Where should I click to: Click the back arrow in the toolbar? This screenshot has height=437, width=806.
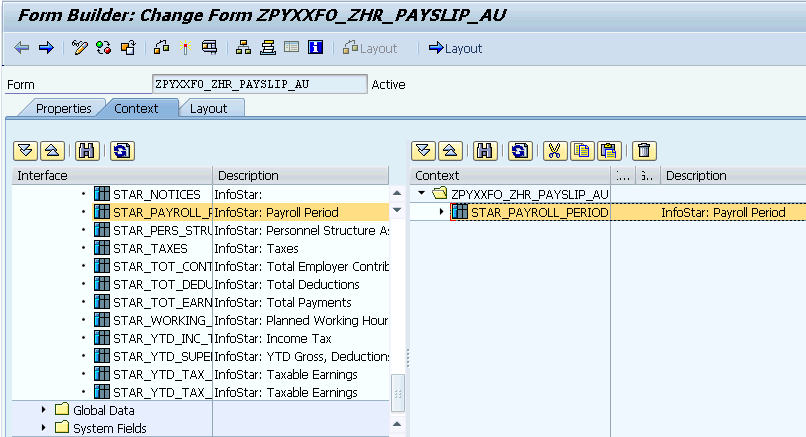point(21,48)
